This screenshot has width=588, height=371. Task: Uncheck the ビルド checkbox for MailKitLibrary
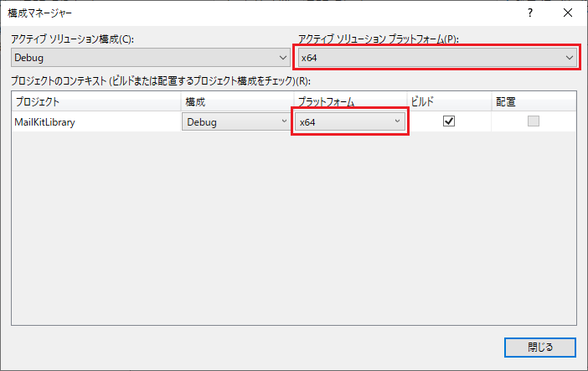tap(449, 121)
